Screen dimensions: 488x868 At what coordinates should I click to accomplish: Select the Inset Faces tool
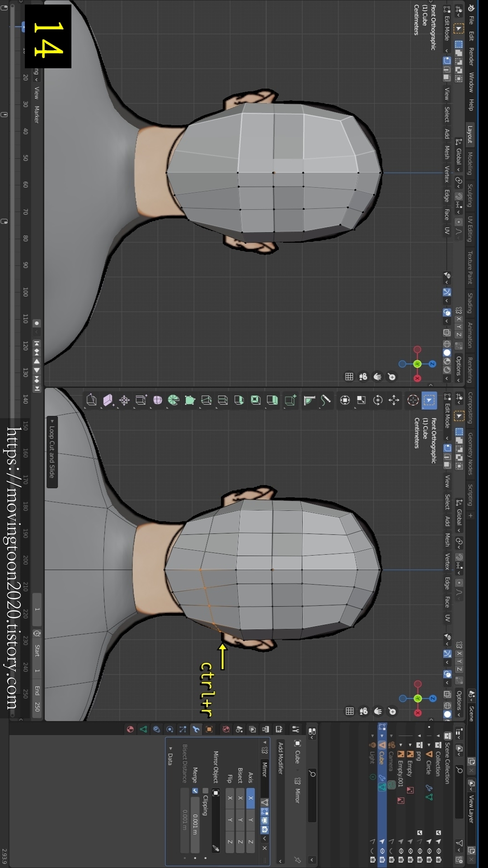point(256,400)
